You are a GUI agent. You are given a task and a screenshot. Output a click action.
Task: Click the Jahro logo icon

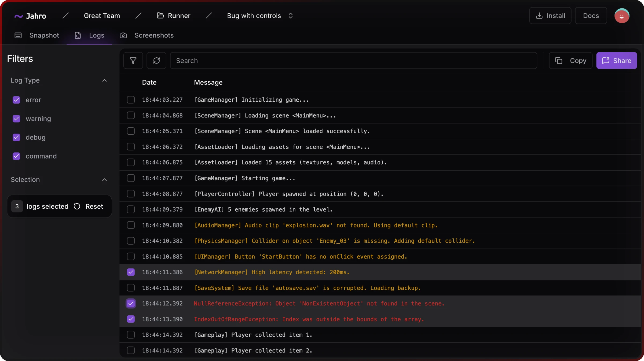click(x=18, y=16)
